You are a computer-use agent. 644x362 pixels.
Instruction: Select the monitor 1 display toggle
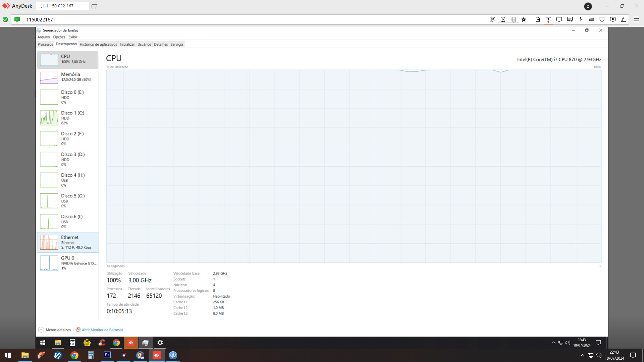548,19
